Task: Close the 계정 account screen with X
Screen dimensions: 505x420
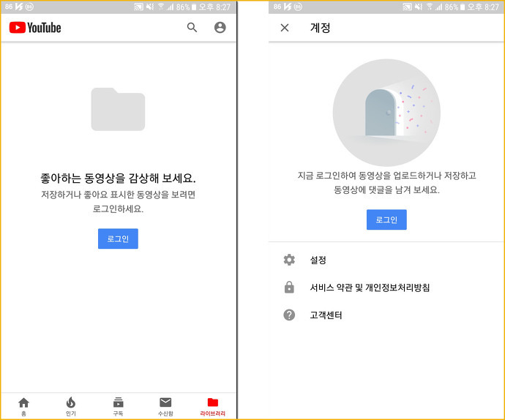Action: click(285, 28)
